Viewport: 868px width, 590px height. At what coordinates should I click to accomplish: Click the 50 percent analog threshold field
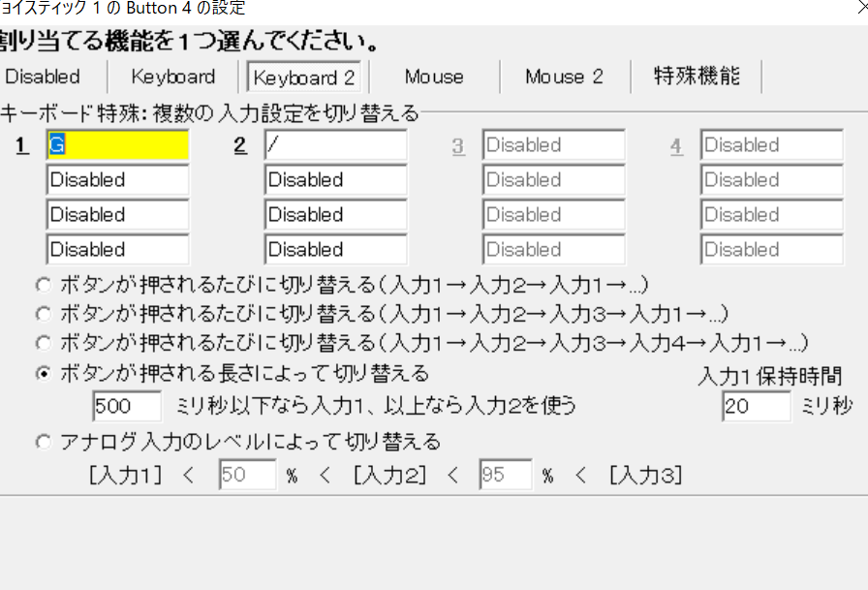coord(247,475)
